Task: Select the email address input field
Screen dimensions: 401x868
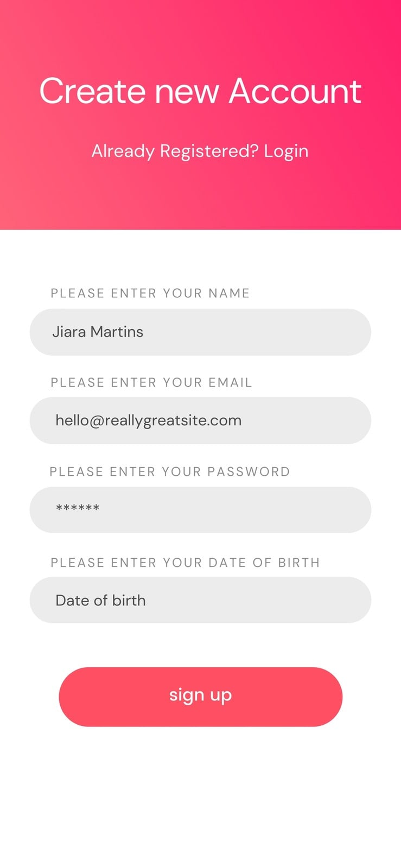Action: click(200, 420)
